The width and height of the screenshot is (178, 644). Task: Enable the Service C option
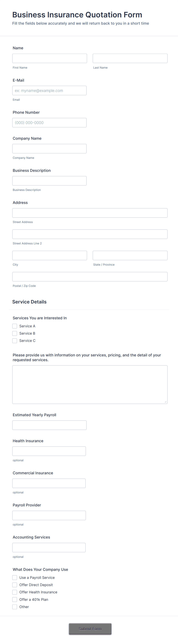15,341
